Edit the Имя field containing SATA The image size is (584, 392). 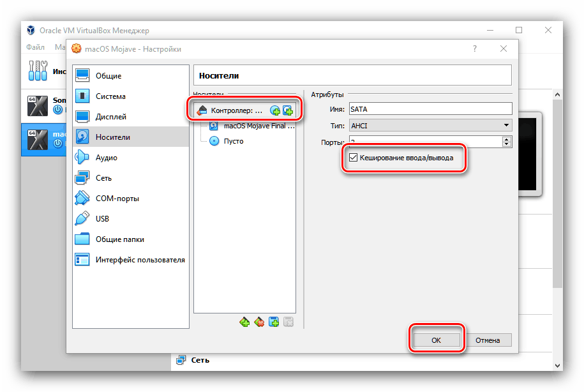point(431,109)
